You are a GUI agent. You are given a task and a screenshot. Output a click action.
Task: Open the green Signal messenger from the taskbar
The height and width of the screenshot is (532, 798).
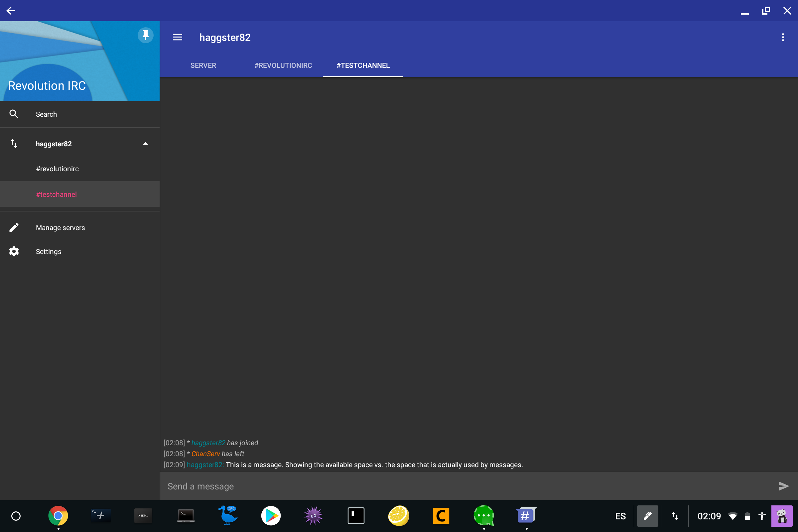point(484,515)
